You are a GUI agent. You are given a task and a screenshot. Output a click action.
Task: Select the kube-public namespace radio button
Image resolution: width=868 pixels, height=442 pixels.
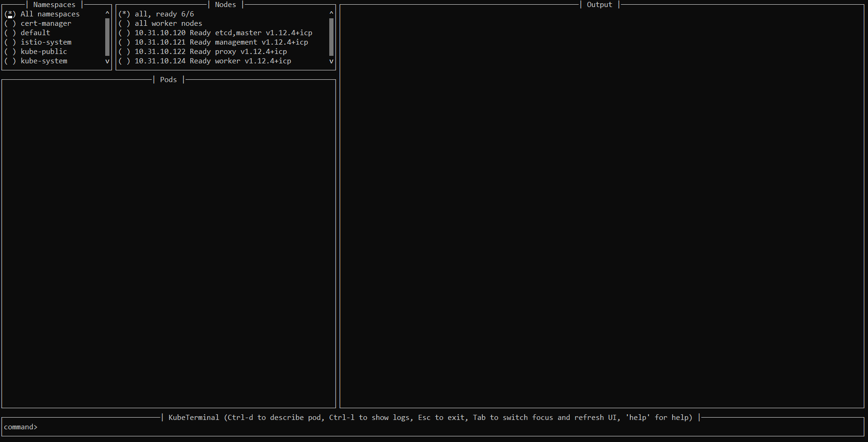point(10,52)
